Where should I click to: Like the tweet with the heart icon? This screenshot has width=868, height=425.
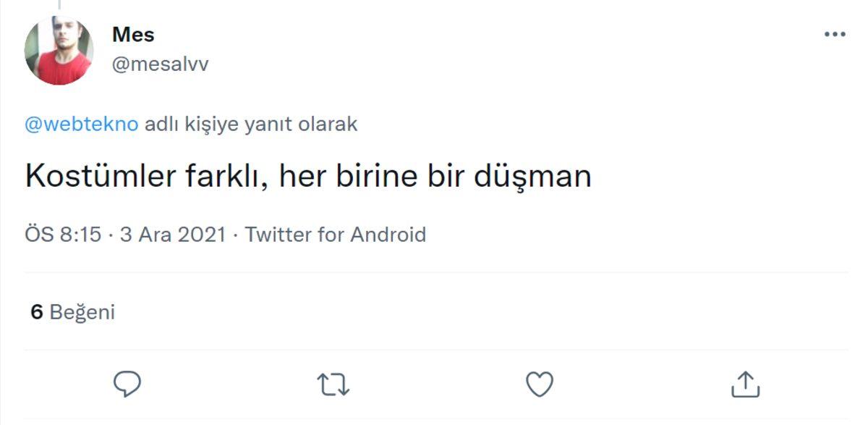click(539, 384)
